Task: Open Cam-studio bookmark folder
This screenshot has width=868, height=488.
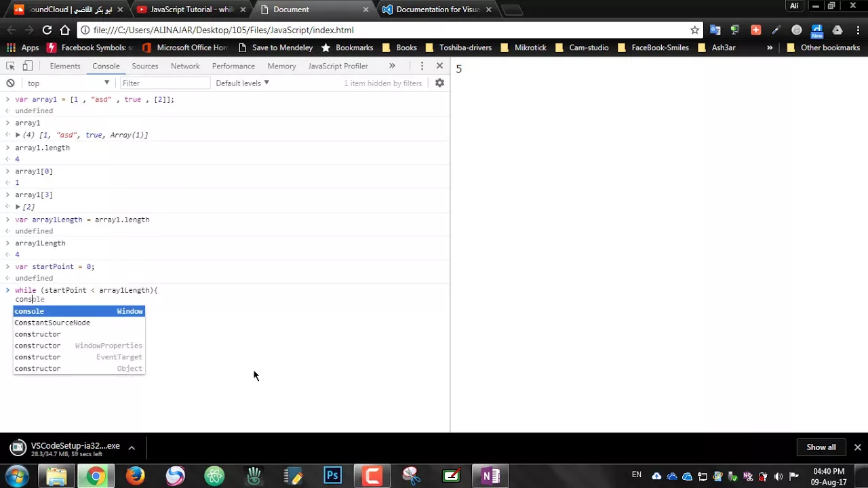Action: tap(582, 47)
